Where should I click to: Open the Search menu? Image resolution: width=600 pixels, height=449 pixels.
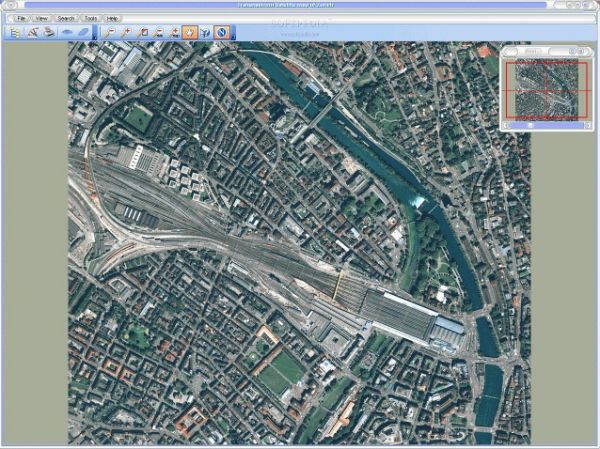coord(65,18)
